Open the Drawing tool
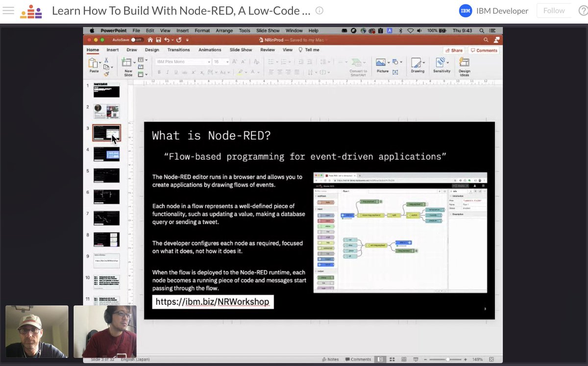 pos(416,63)
